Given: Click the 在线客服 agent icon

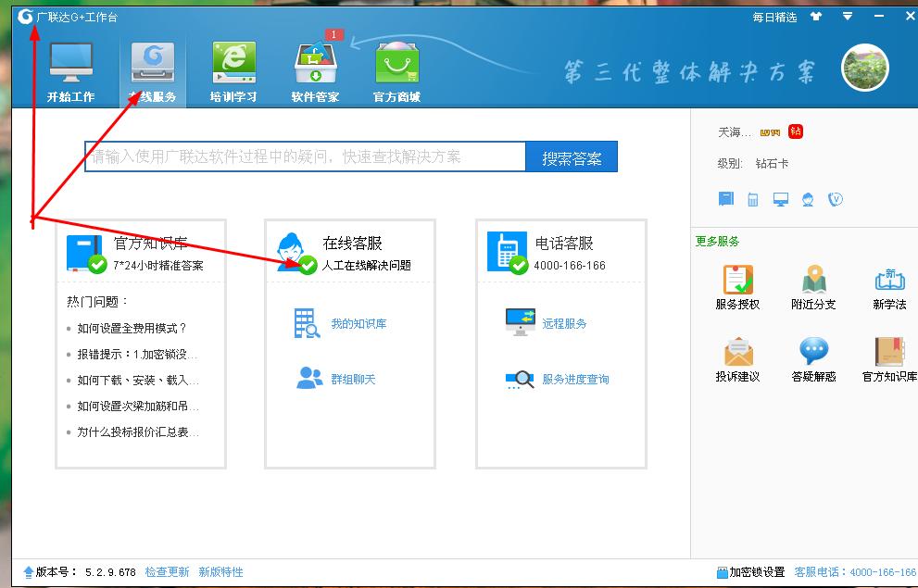Looking at the screenshot, I should [296, 252].
